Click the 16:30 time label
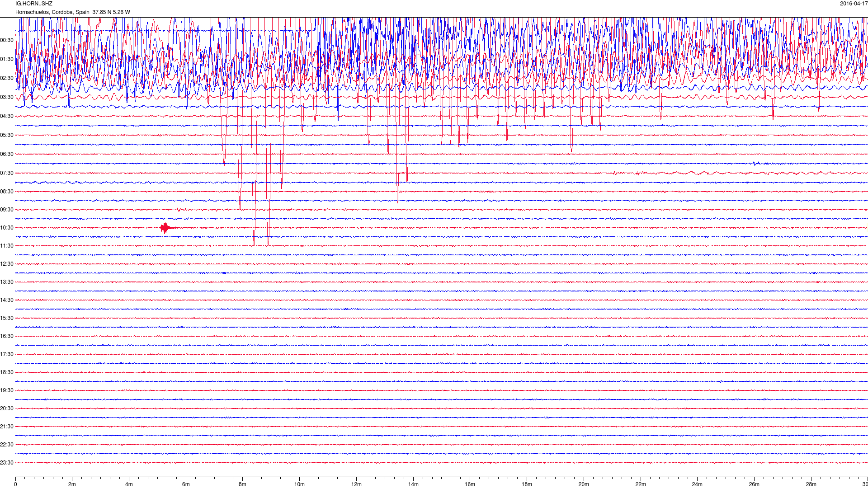 [x=7, y=336]
